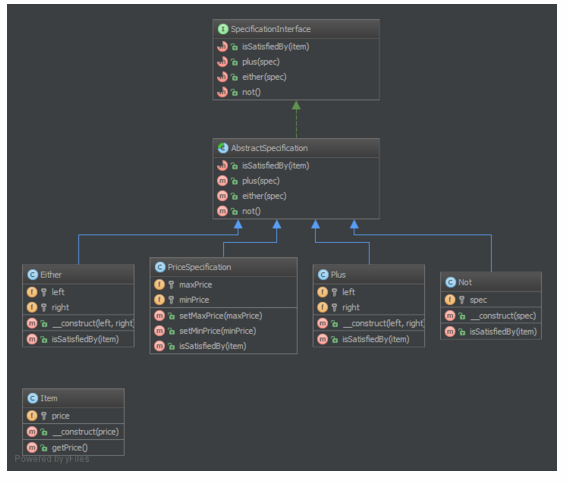This screenshot has height=483, width=569.
Task: Click the price field icon in Item
Action: point(32,416)
